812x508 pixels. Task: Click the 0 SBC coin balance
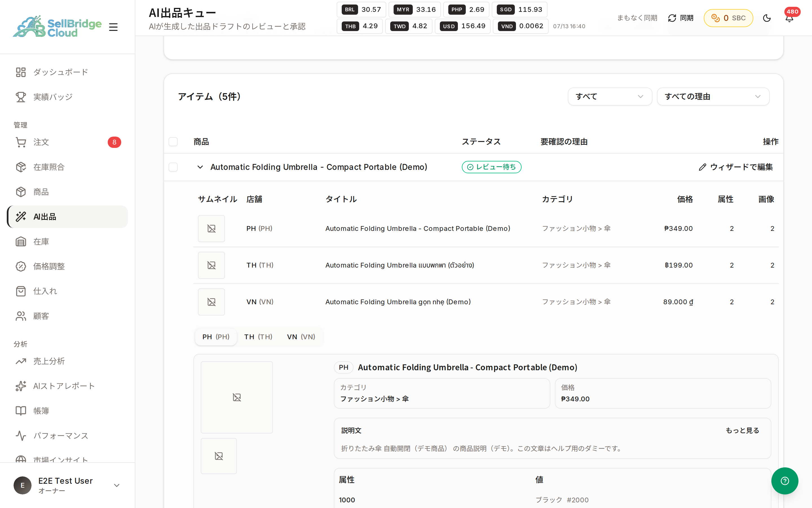point(728,18)
